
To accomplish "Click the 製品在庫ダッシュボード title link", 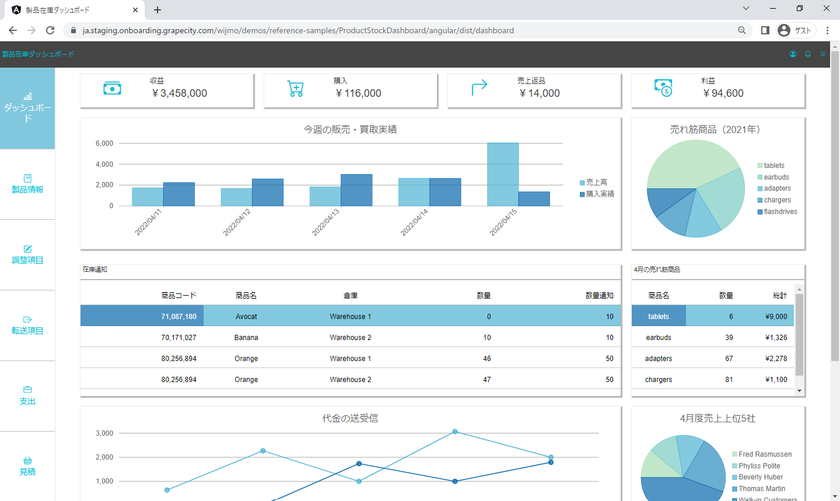I will [38, 54].
